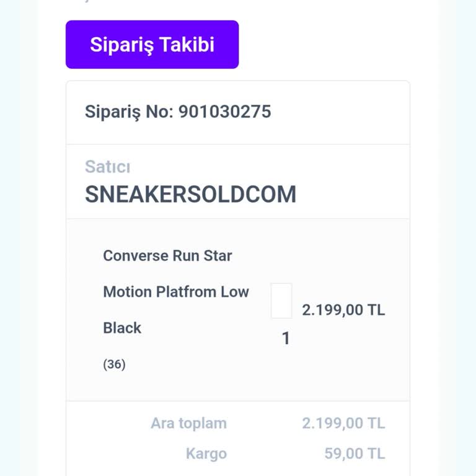Open the product image thumbnail placeholder

(x=281, y=301)
